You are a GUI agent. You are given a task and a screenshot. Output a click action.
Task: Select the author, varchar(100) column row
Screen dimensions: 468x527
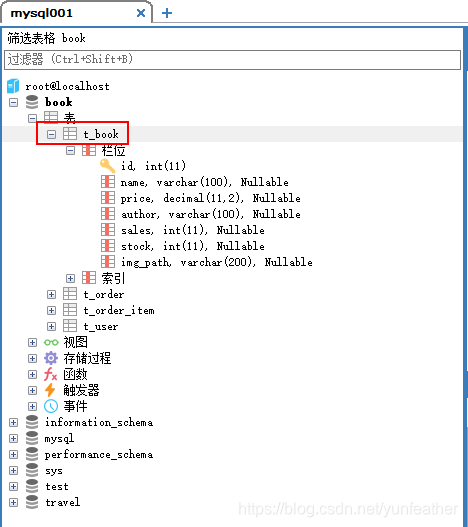[211, 214]
